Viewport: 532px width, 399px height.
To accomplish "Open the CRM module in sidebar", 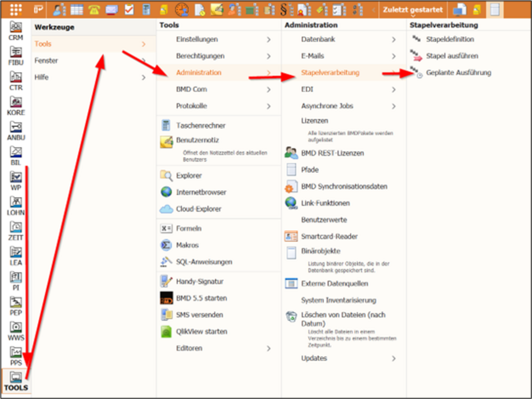I will click(16, 31).
